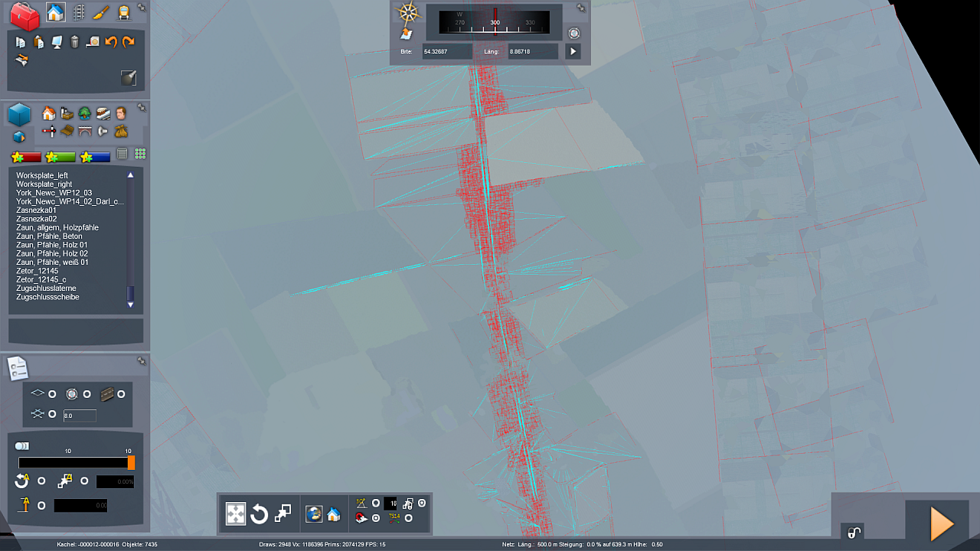Toggle the random height offset radio
The height and width of the screenshot is (551, 980).
point(41,506)
